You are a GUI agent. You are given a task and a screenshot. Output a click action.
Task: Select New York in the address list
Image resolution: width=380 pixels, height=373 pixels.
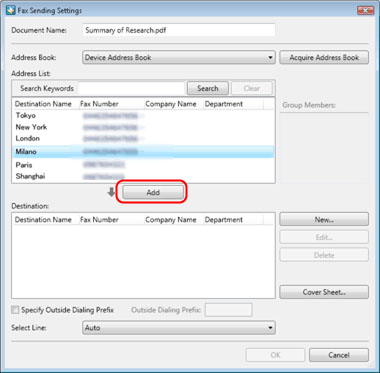[x=143, y=127]
